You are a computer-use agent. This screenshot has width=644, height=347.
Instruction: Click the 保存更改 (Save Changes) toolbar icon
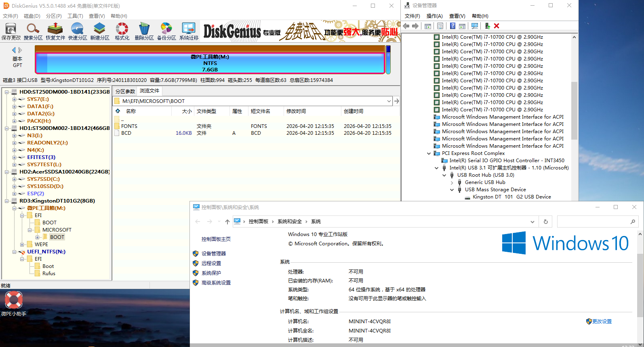pos(11,31)
